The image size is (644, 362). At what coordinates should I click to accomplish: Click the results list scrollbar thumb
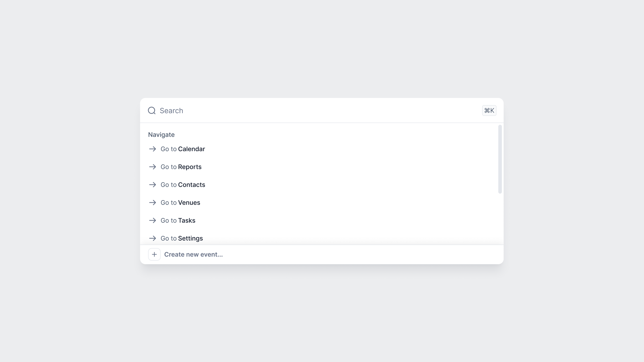500,159
